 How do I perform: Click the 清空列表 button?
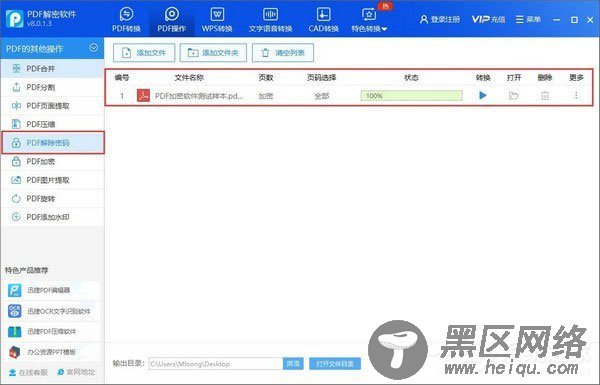[283, 53]
